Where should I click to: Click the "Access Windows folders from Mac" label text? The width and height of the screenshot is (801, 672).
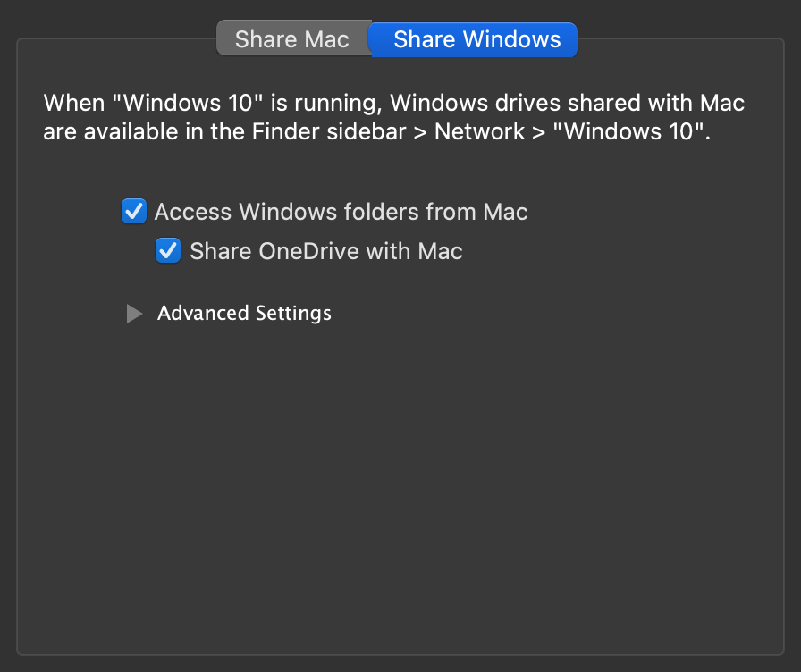tap(341, 212)
